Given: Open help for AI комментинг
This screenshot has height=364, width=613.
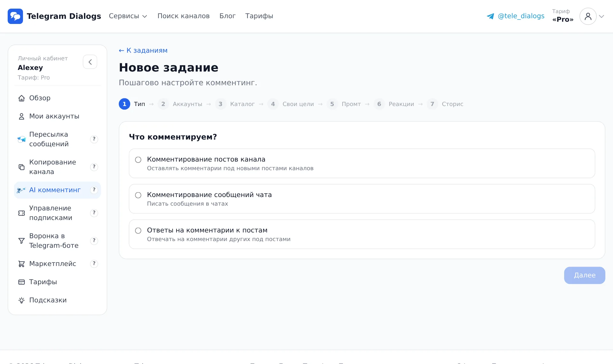Looking at the screenshot, I should 94,190.
